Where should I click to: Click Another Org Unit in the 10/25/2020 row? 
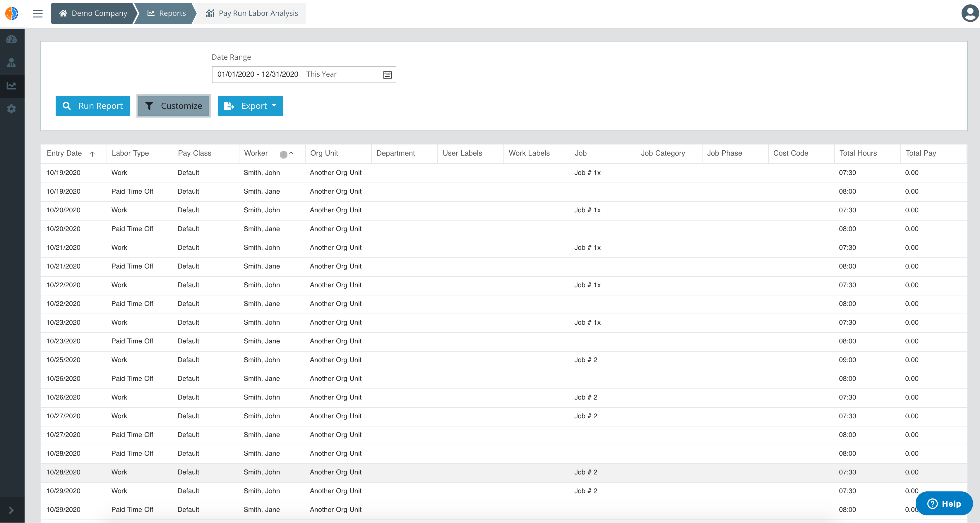tap(335, 360)
